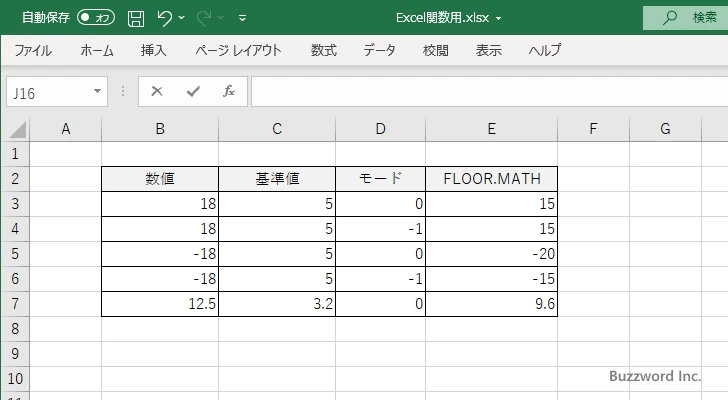728x400 pixels.
Task: Select row 7 header
Action: pyautogui.click(x=14, y=304)
